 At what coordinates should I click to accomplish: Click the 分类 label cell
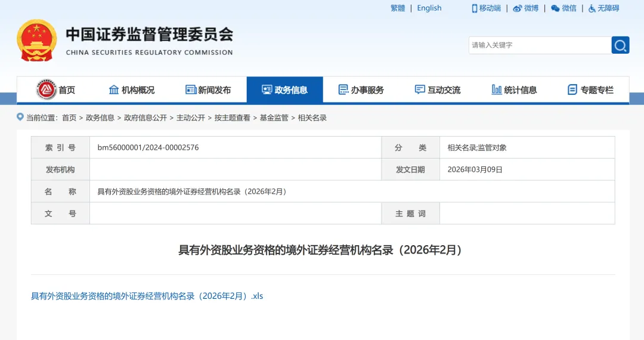pos(410,147)
